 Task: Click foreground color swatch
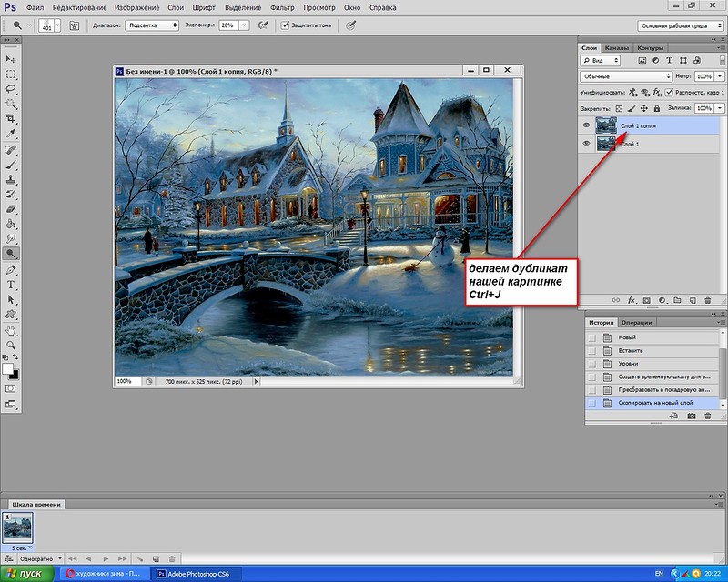click(7, 369)
